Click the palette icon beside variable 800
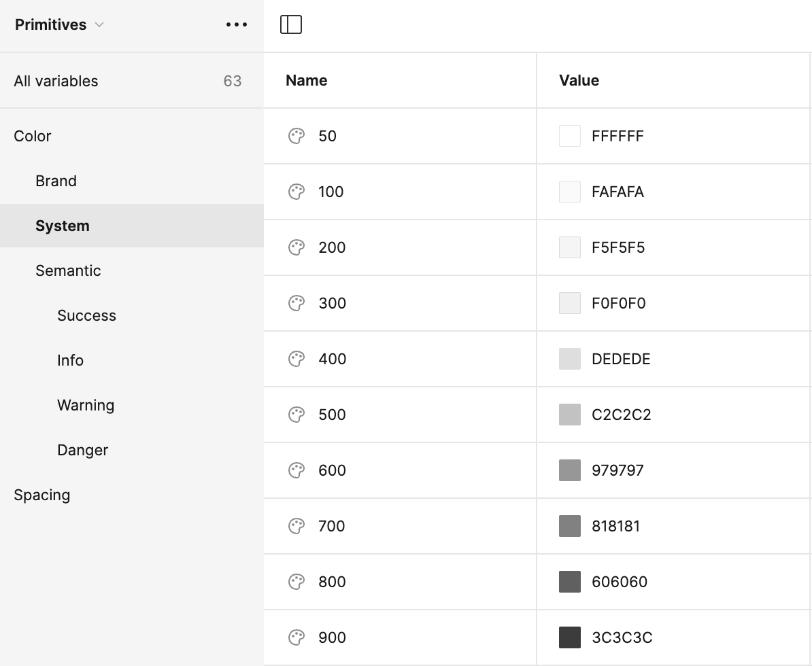The image size is (812, 666). (x=297, y=582)
